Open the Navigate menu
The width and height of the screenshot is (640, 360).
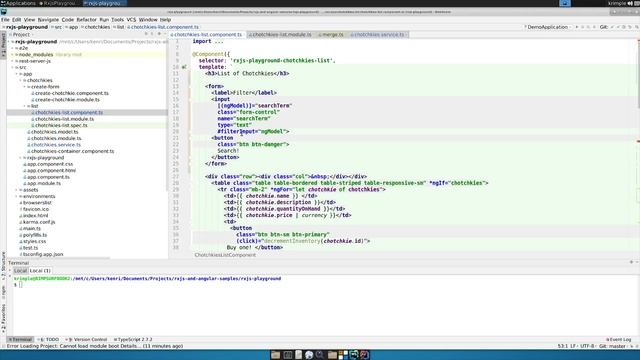(48, 20)
